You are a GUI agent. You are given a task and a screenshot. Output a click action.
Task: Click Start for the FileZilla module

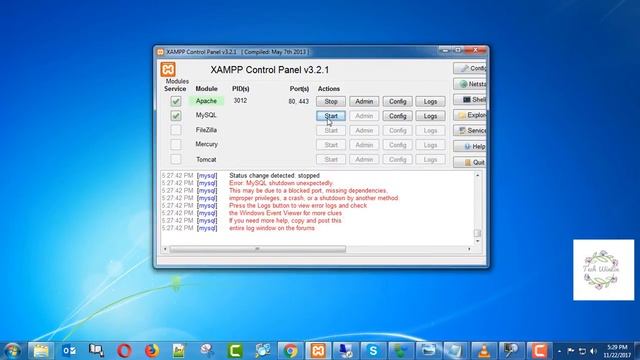click(331, 131)
